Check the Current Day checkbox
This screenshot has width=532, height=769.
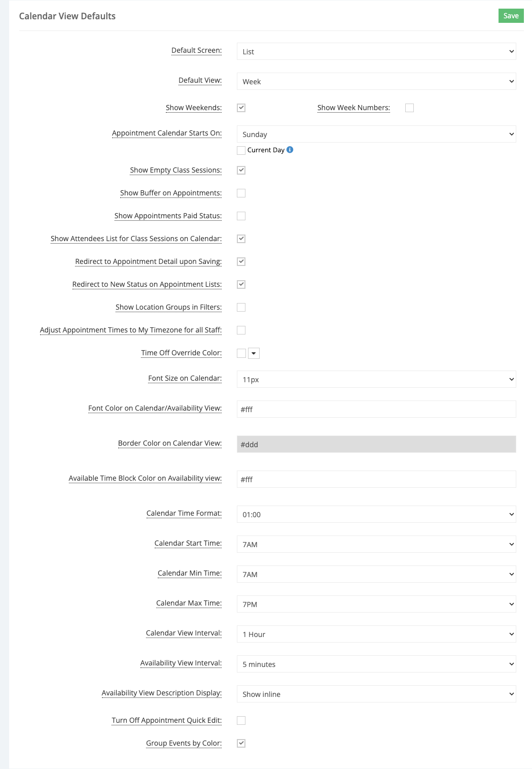point(241,150)
